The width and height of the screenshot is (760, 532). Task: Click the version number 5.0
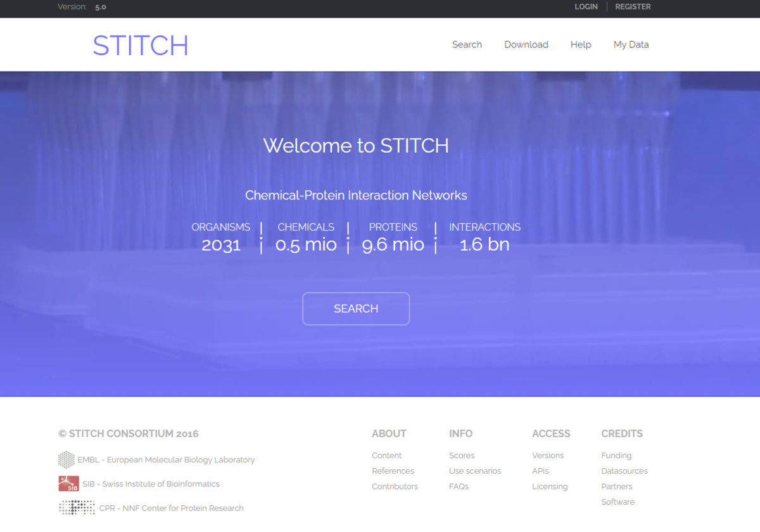[101, 7]
